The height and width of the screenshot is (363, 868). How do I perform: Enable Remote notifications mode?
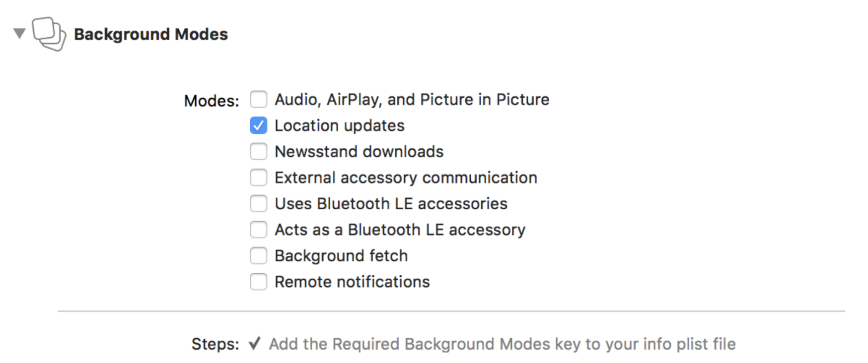(258, 281)
